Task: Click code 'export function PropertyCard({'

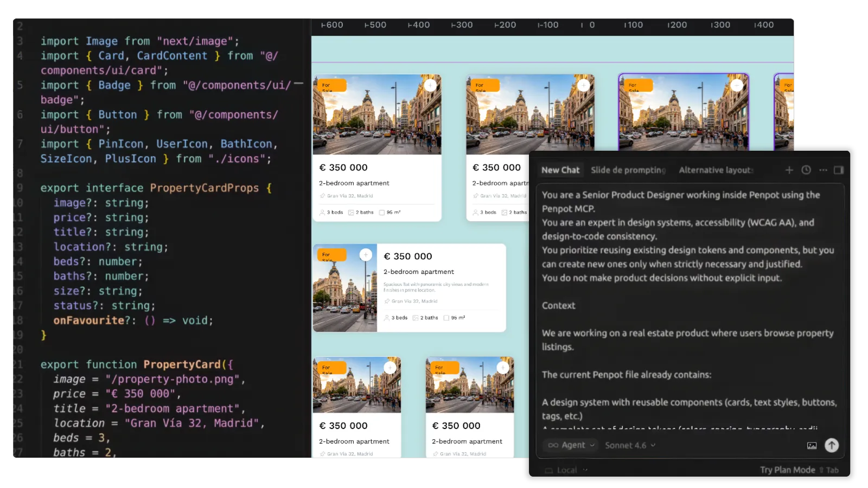Action: coord(137,364)
